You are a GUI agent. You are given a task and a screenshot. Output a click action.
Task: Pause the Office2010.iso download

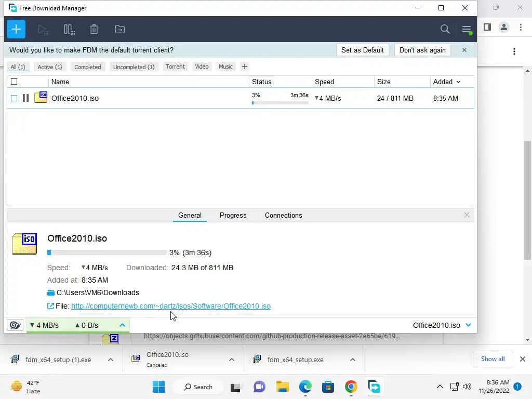25,98
